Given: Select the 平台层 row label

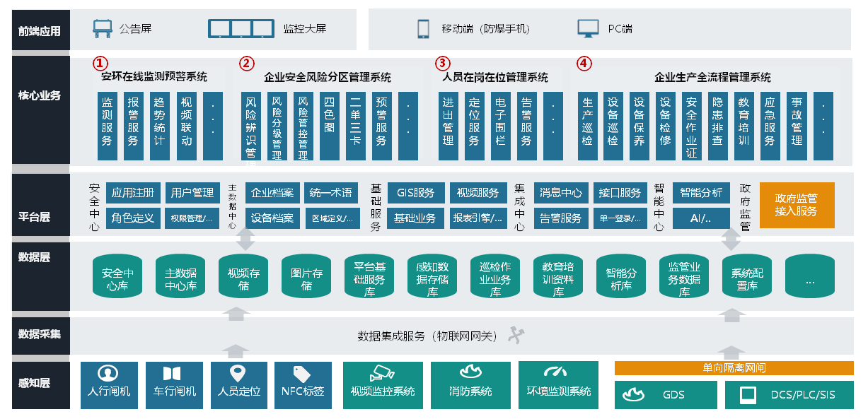Looking at the screenshot, I should pos(35,217).
